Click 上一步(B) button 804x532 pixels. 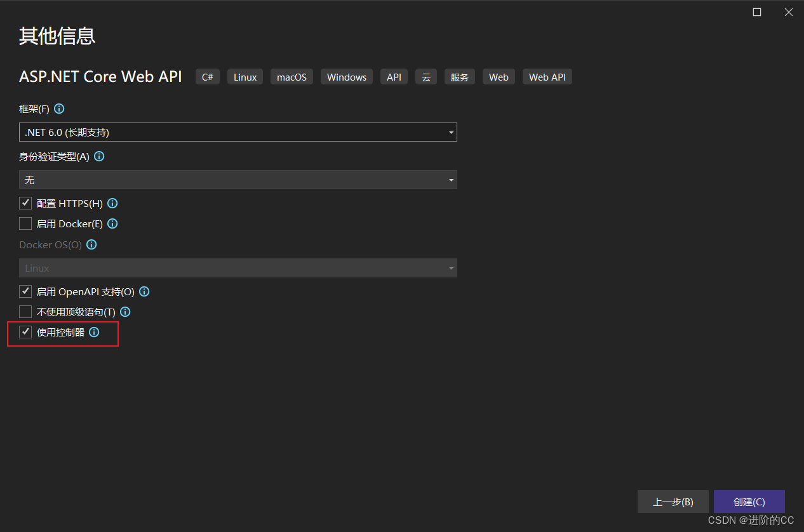click(x=673, y=502)
